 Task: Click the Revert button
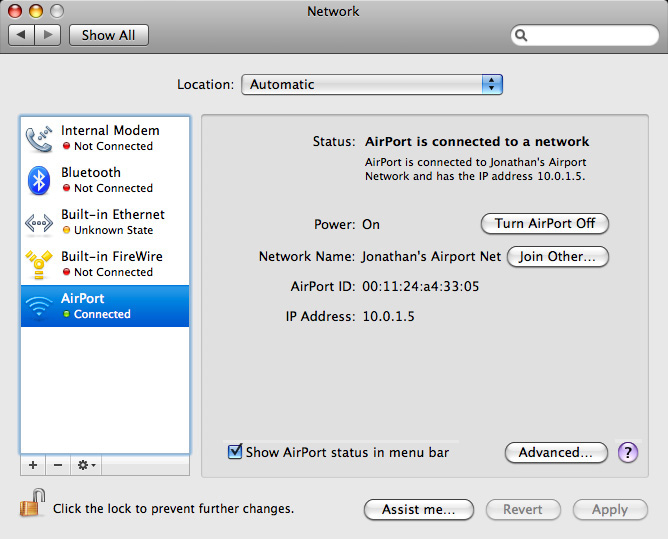523,509
